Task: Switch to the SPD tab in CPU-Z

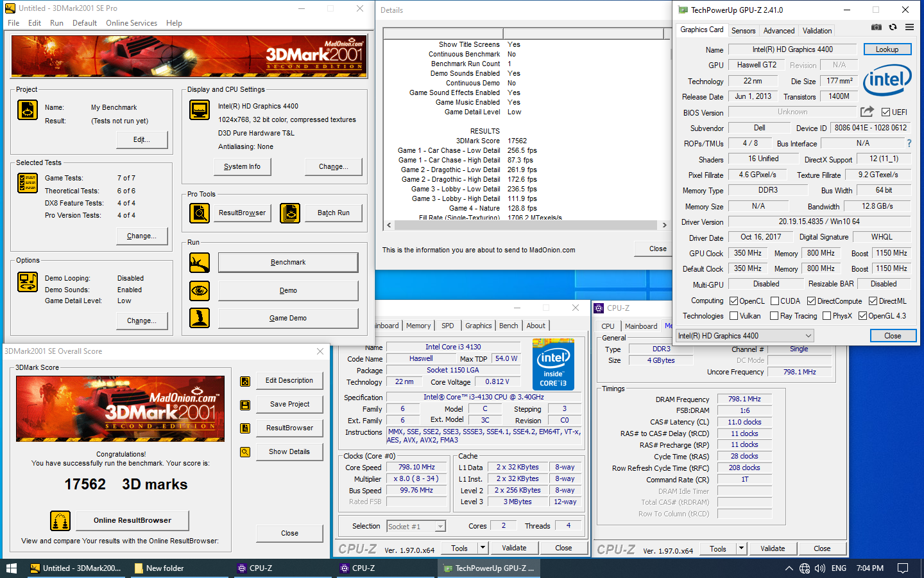Action: 448,326
